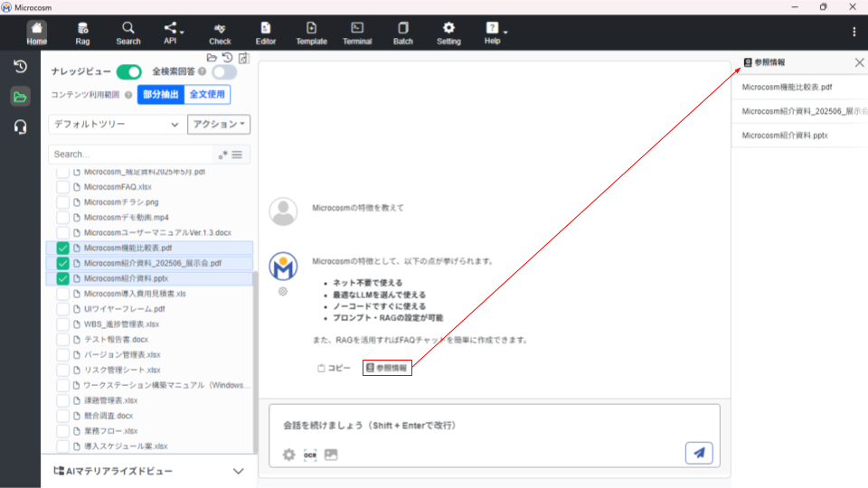
Task: Select 導入スケジュール案.xlsx file
Action: click(126, 446)
